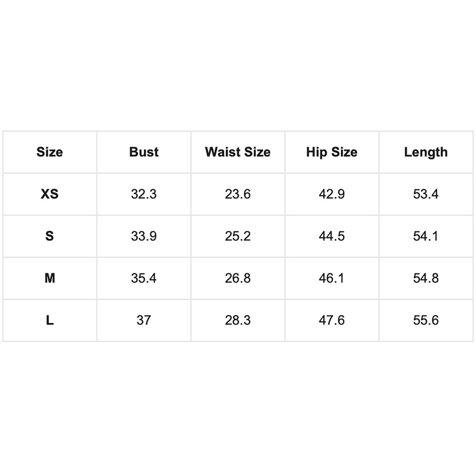Select the XS length value 53.4
Viewport: 476px width, 476px height.
(x=426, y=194)
